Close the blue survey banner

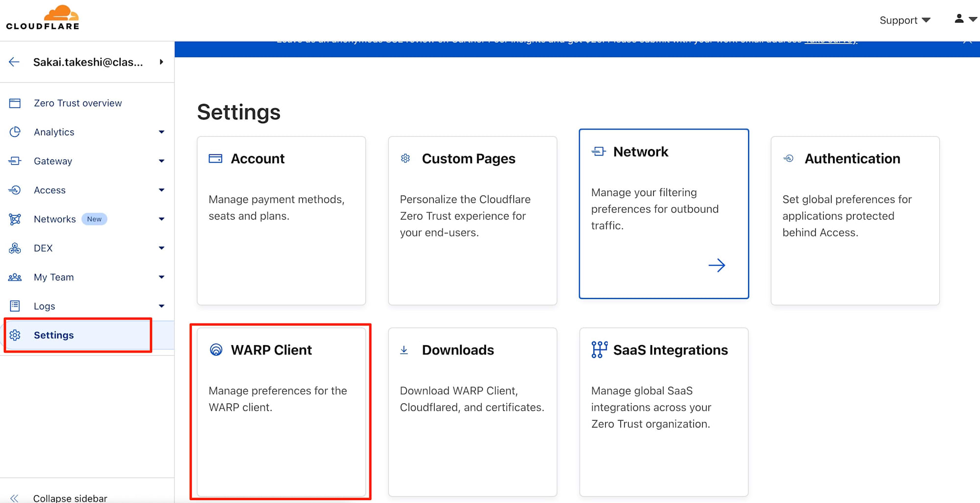coord(968,41)
